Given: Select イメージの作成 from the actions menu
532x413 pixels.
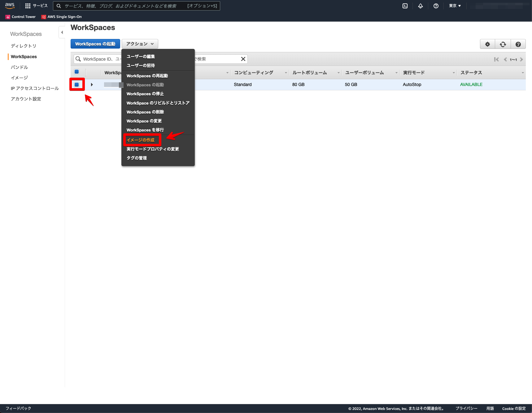Looking at the screenshot, I should pyautogui.click(x=142, y=140).
